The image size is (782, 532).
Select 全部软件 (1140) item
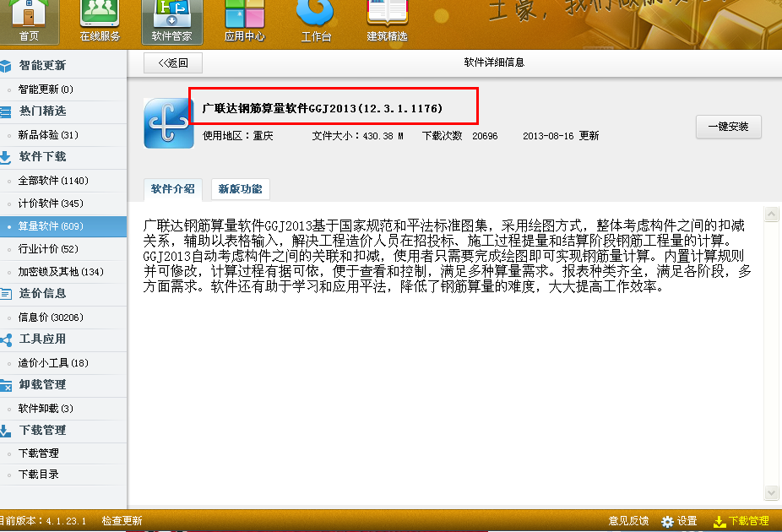(x=63, y=181)
